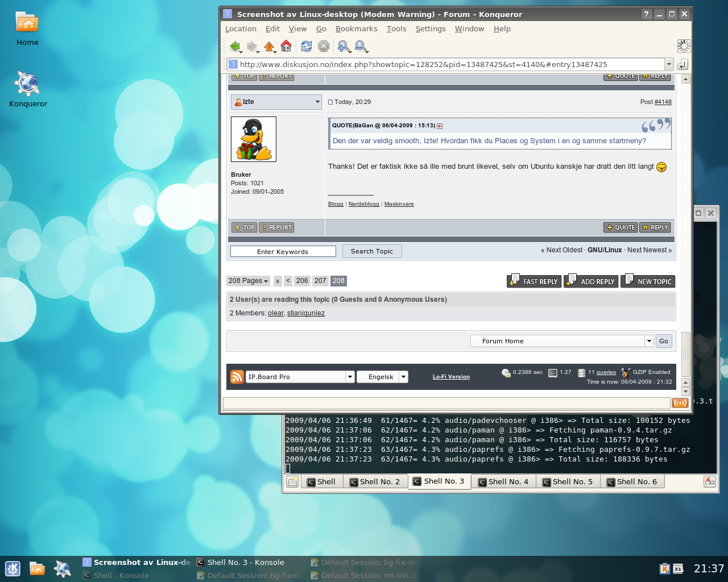Click the Zoom Out magnifier icon
This screenshot has height=582, width=728.
[361, 47]
